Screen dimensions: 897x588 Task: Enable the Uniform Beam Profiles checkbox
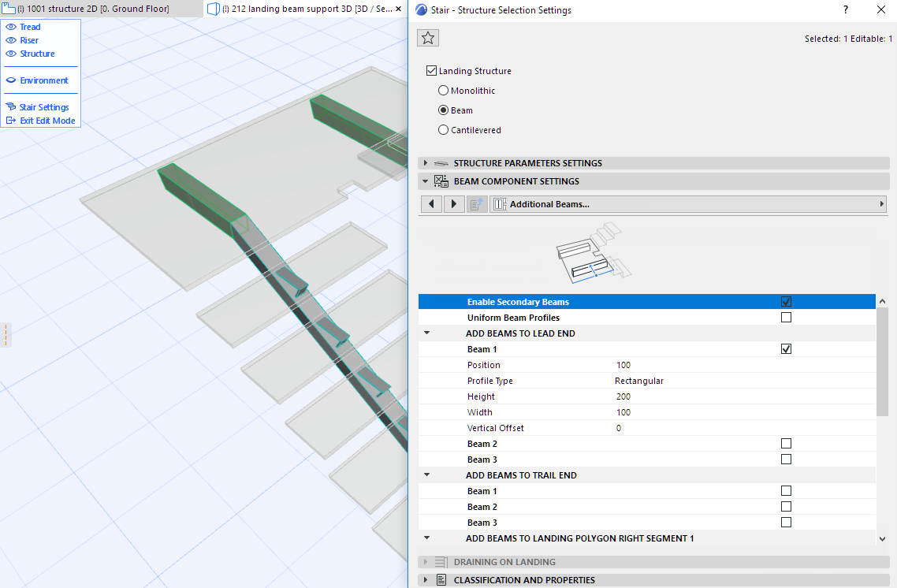(785, 318)
